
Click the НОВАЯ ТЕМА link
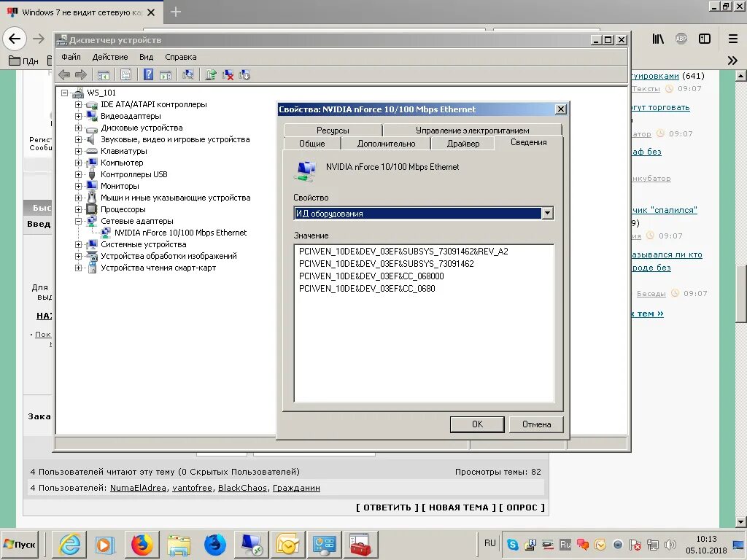click(x=459, y=507)
